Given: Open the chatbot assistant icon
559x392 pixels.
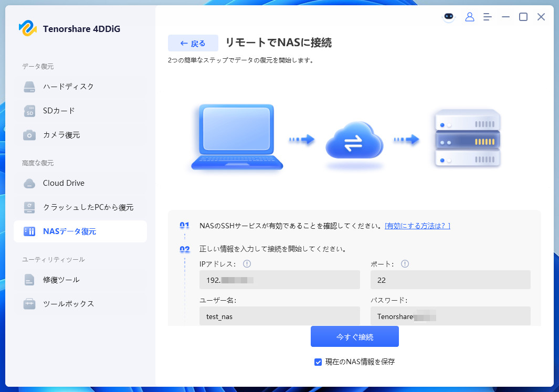Looking at the screenshot, I should 448,17.
